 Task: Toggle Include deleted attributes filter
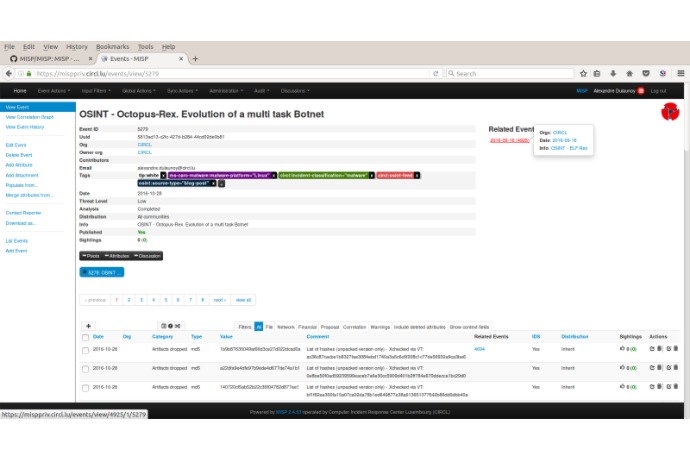420,327
